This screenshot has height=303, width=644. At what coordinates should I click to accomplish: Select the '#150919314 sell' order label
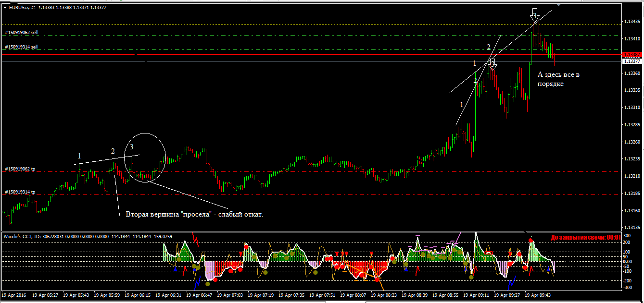[21, 47]
